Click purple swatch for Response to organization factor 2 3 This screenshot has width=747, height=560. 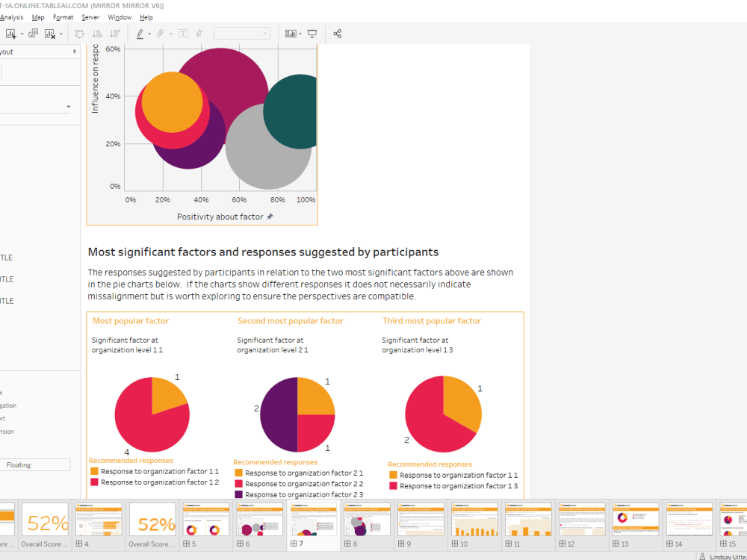(239, 495)
